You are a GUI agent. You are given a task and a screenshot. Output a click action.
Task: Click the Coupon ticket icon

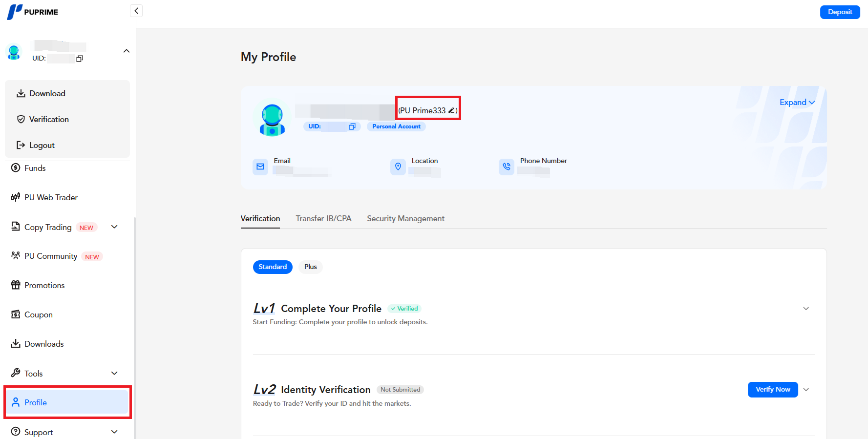[16, 314]
